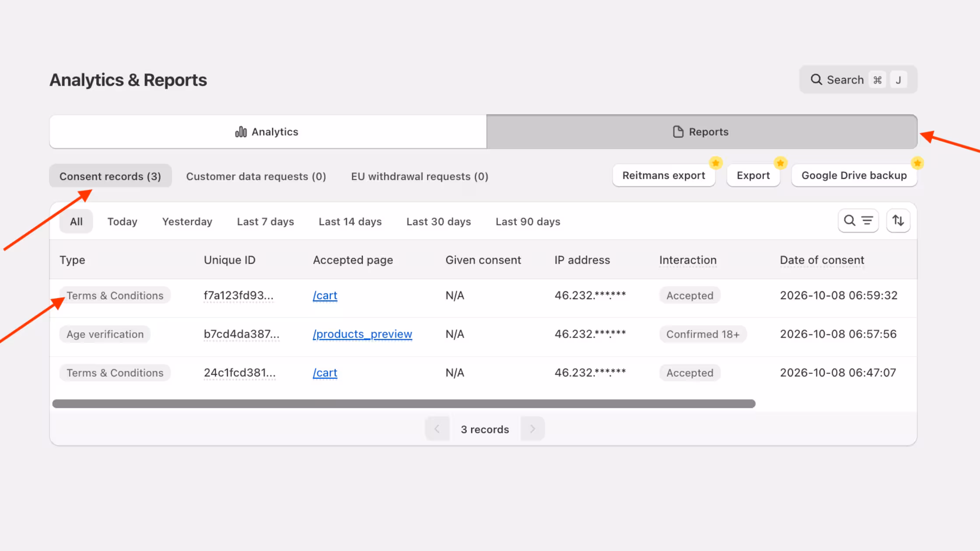Click the Interaction column header
Image resolution: width=980 pixels, height=551 pixels.
click(x=688, y=260)
